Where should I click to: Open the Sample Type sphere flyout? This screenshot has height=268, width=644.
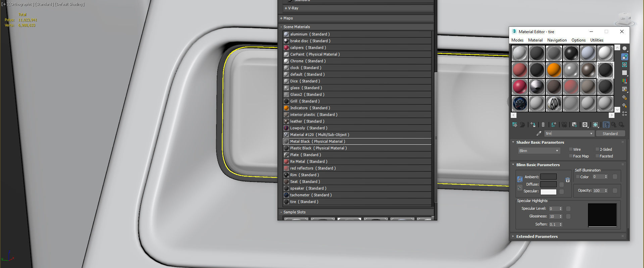point(625,49)
